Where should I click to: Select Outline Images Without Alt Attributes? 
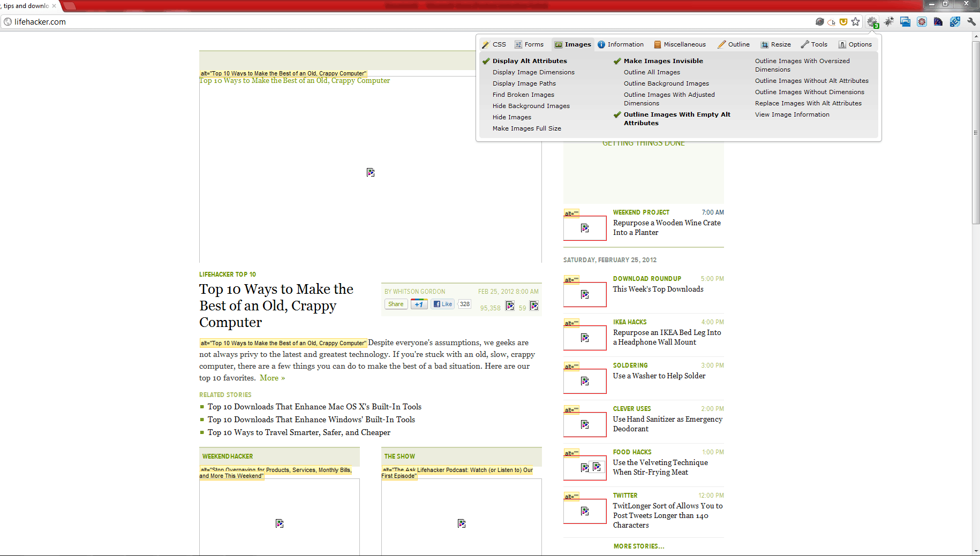coord(812,81)
